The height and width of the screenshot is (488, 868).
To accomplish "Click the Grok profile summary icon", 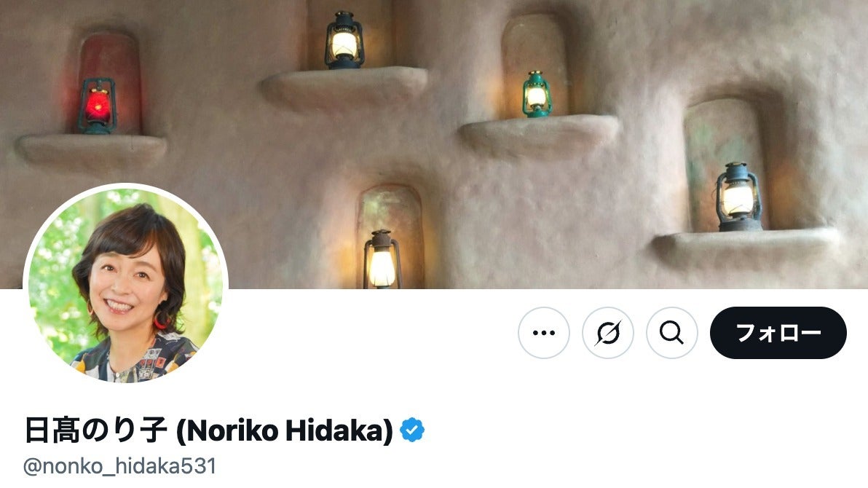I will [608, 333].
